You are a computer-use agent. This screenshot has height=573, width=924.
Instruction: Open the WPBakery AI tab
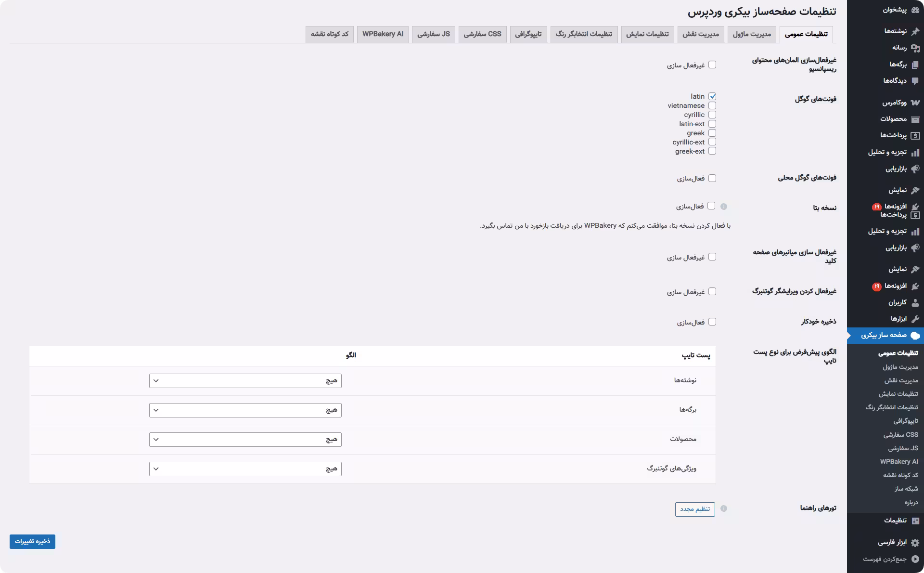click(x=383, y=34)
